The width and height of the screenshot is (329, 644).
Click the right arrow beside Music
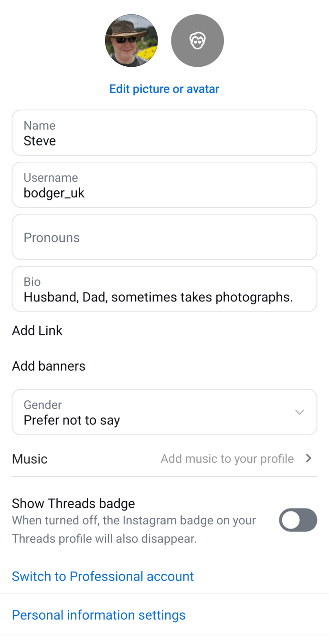tap(308, 458)
